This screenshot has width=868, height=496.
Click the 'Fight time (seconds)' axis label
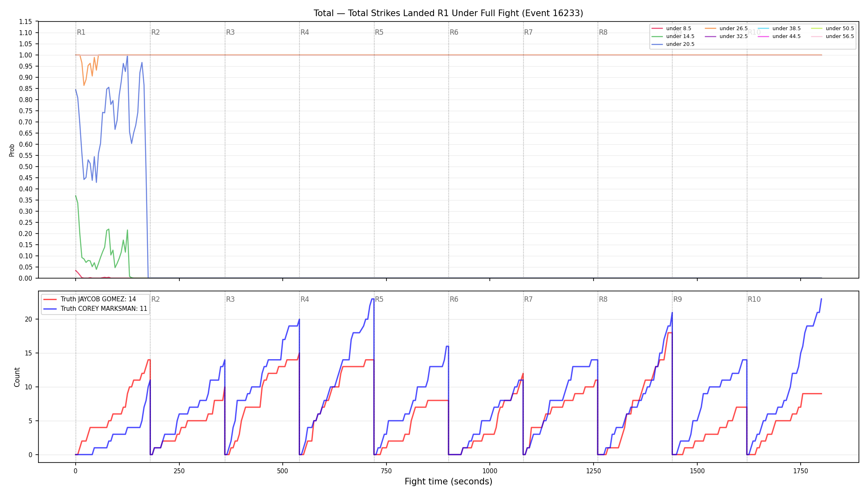[448, 482]
